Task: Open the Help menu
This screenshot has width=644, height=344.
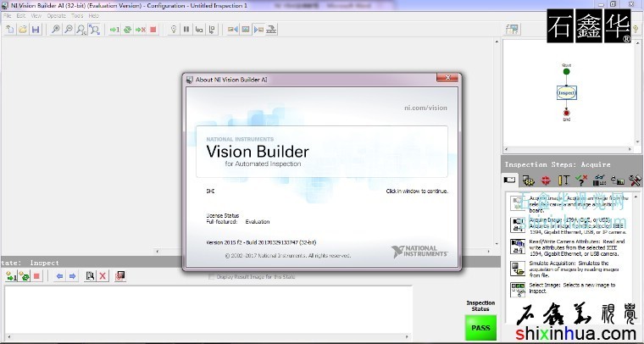Action: (x=94, y=16)
